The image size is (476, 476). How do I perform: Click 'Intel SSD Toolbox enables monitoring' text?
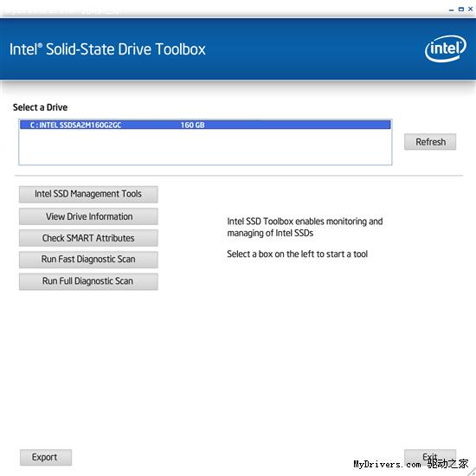coord(305,227)
